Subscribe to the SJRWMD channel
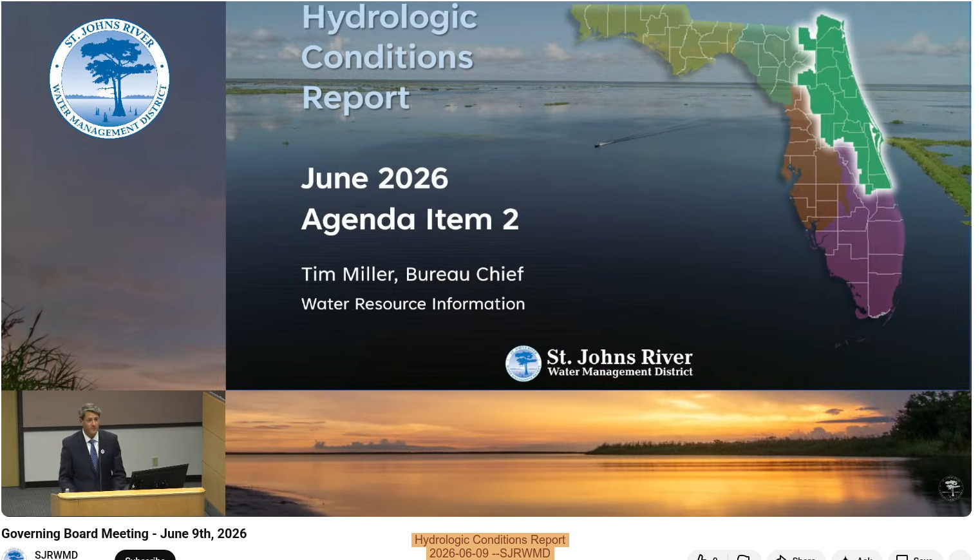This screenshot has width=980, height=560. point(145,556)
